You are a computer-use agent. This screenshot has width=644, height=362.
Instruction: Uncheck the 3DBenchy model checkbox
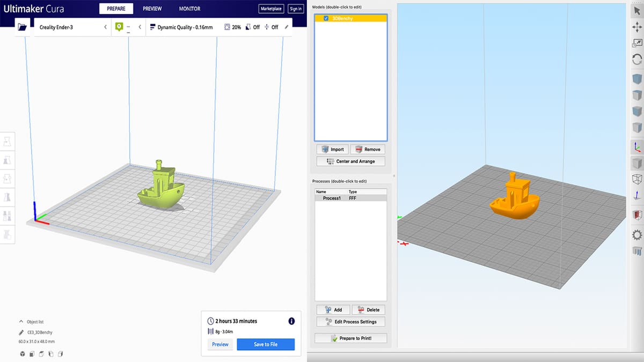pos(326,18)
